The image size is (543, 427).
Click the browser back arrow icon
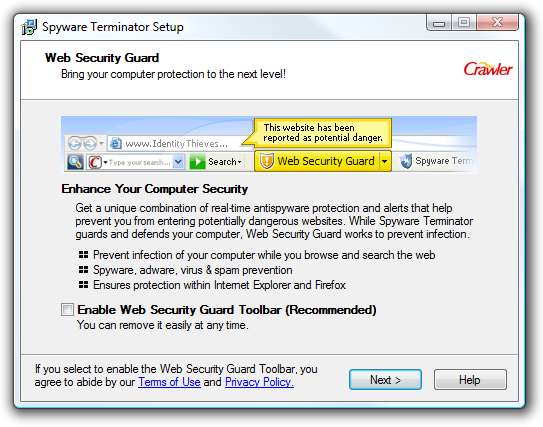pos(75,143)
